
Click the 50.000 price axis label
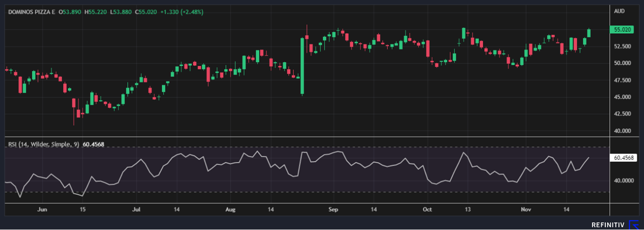coord(623,63)
